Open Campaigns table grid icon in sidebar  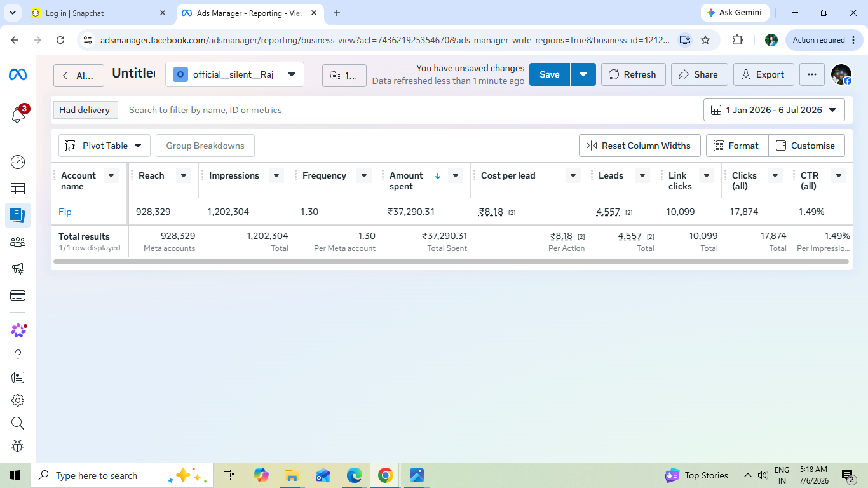[x=18, y=189]
